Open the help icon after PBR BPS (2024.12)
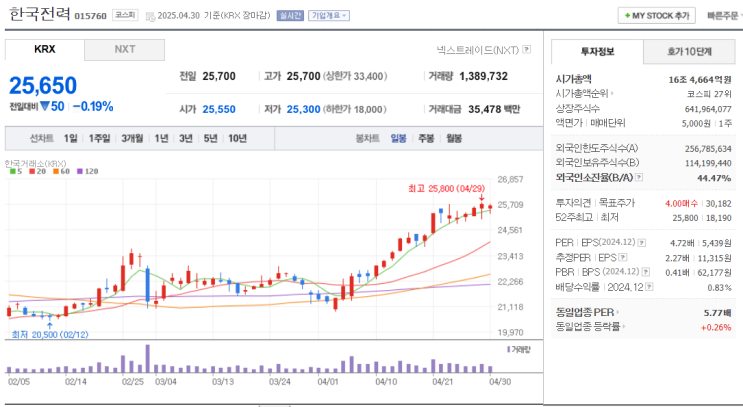 coord(645,272)
